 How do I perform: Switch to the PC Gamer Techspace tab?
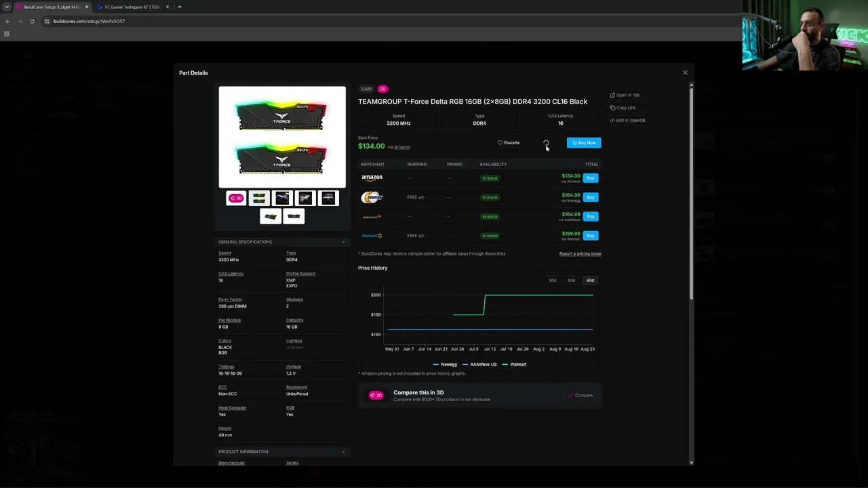click(132, 7)
